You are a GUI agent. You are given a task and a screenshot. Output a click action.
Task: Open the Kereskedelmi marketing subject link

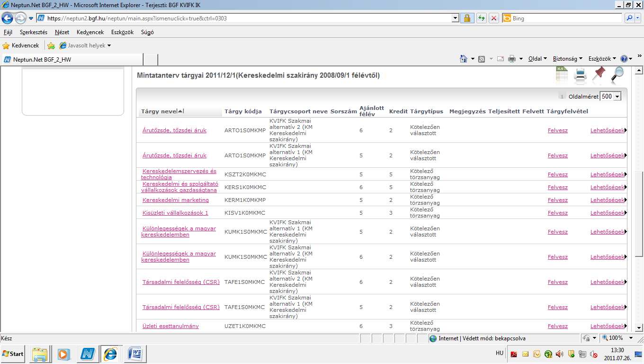pyautogui.click(x=176, y=200)
